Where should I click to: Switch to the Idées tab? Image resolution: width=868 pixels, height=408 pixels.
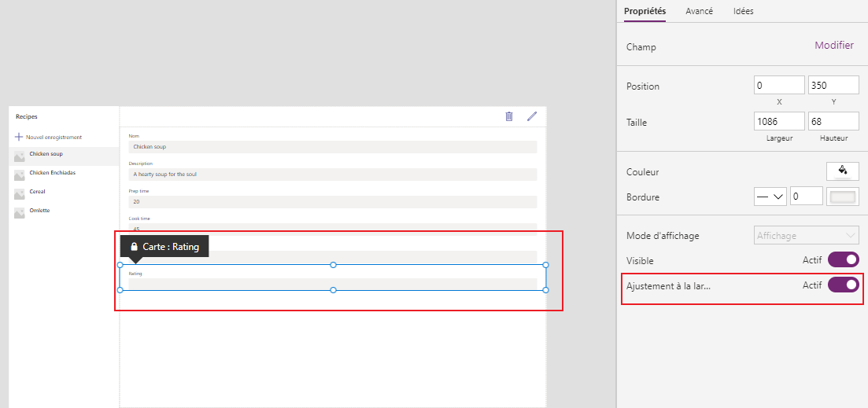[x=744, y=11]
